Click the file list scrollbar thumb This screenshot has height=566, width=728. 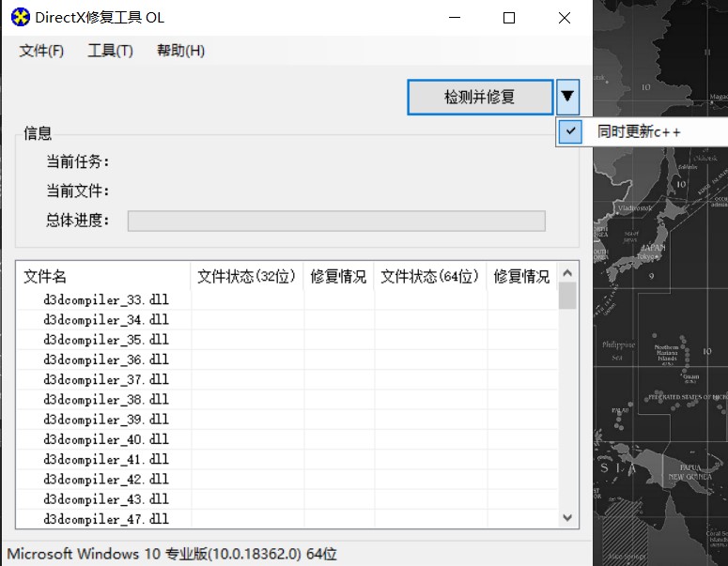(567, 296)
